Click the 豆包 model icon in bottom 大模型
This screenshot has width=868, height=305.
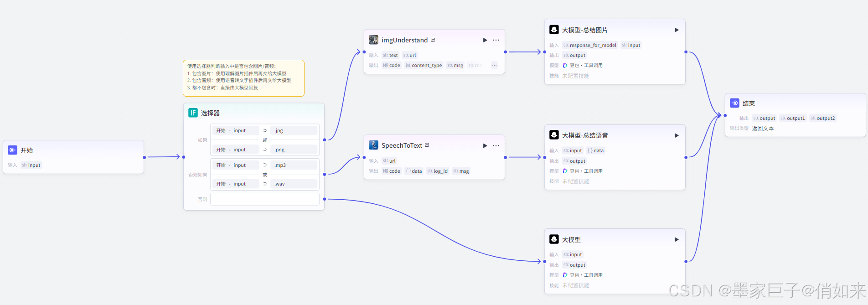tap(565, 275)
